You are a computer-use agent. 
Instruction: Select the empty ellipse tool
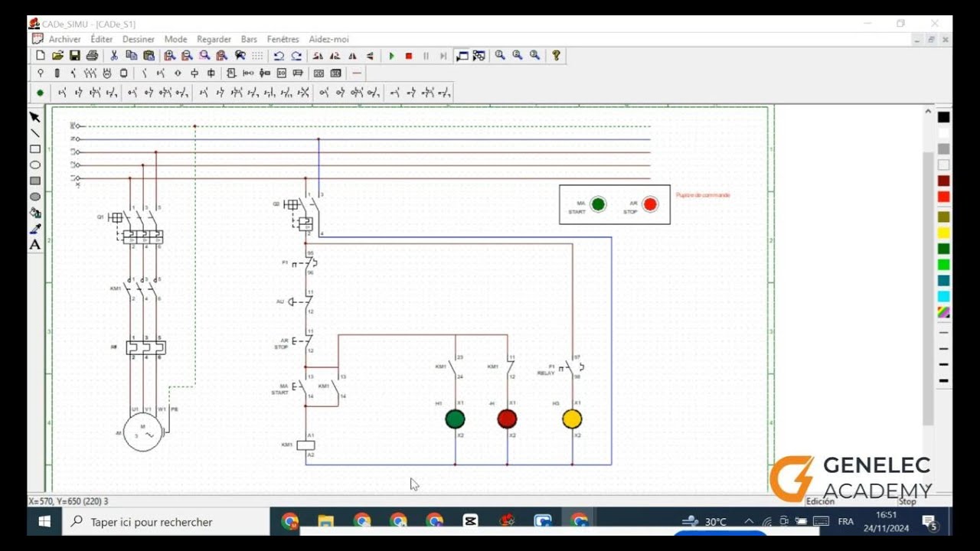pyautogui.click(x=34, y=165)
